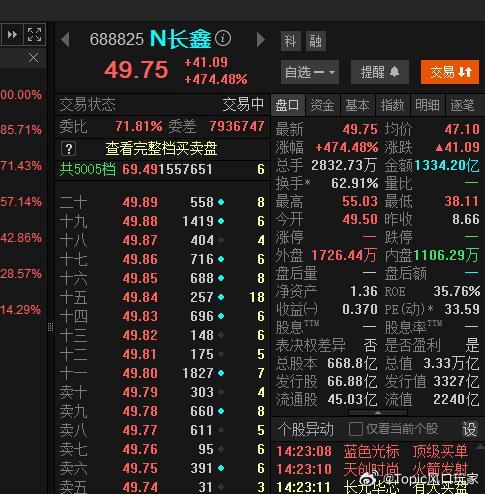This screenshot has width=485, height=494.
Task: Go to next stock with right arrow
Action: (261, 40)
